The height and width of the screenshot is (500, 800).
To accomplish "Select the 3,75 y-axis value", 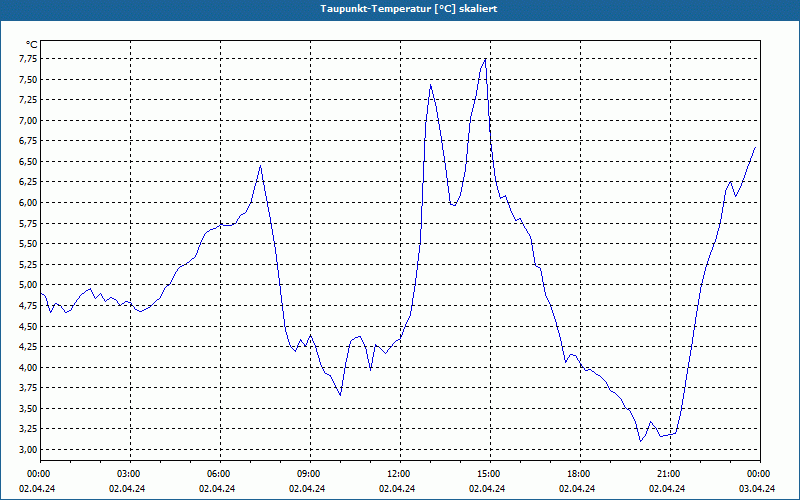I will coord(28,388).
